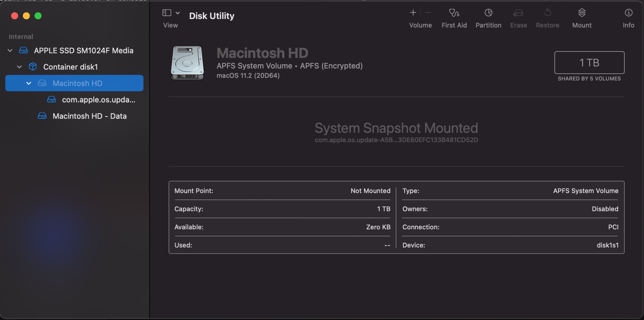This screenshot has width=644, height=320.
Task: Click the Container disk1 cube icon
Action: pyautogui.click(x=33, y=67)
